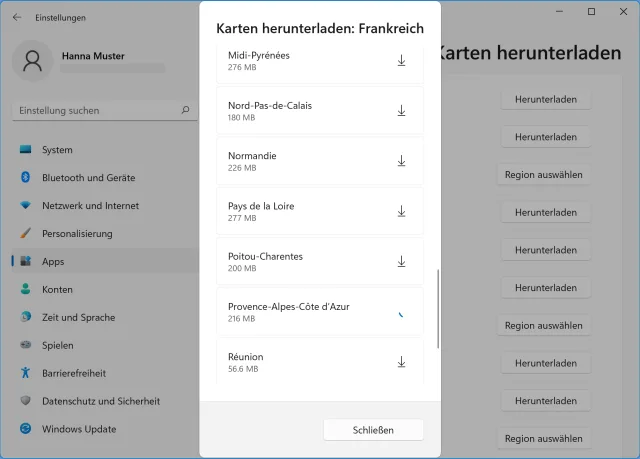
Task: Download the Normandie map
Action: pyautogui.click(x=401, y=161)
